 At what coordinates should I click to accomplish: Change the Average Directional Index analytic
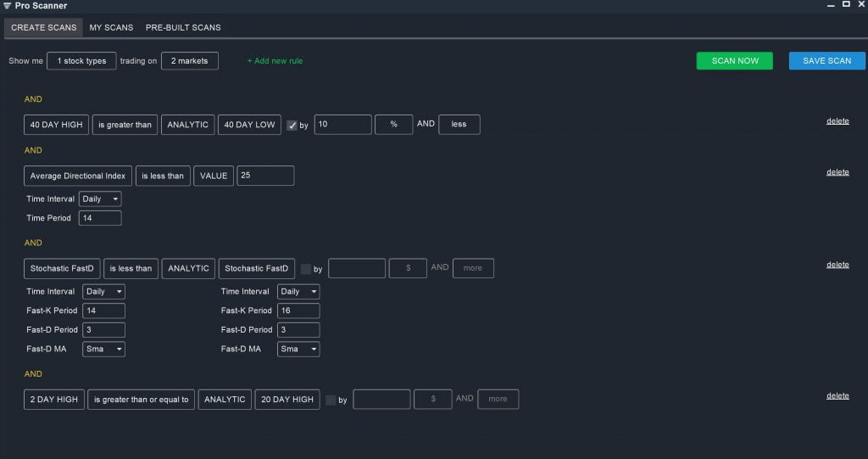point(77,176)
